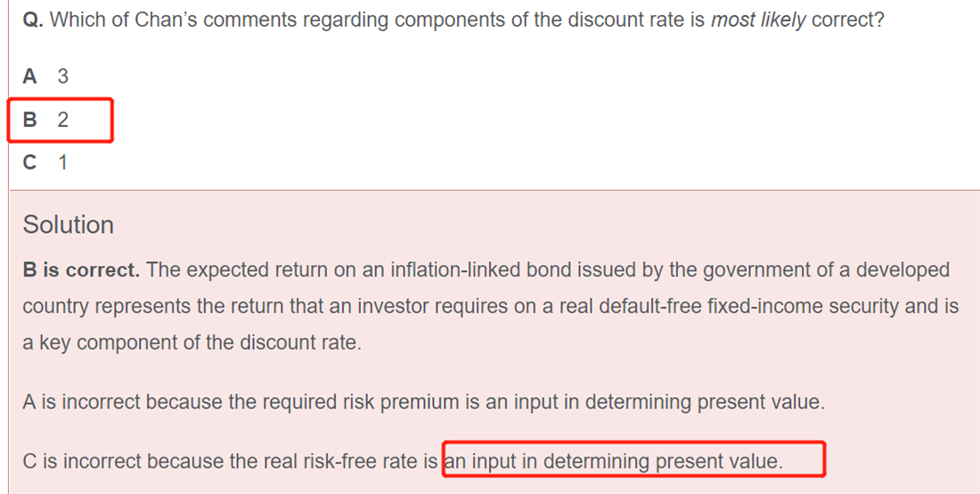
Task: Click the red-boxed phrase 'an input in determining present value'
Action: pyautogui.click(x=613, y=462)
